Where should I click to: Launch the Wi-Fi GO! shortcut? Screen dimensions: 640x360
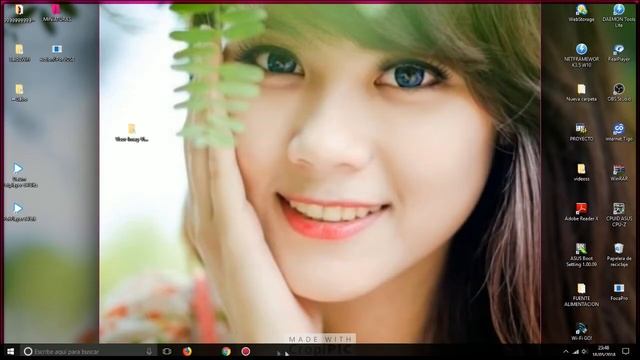click(x=581, y=331)
